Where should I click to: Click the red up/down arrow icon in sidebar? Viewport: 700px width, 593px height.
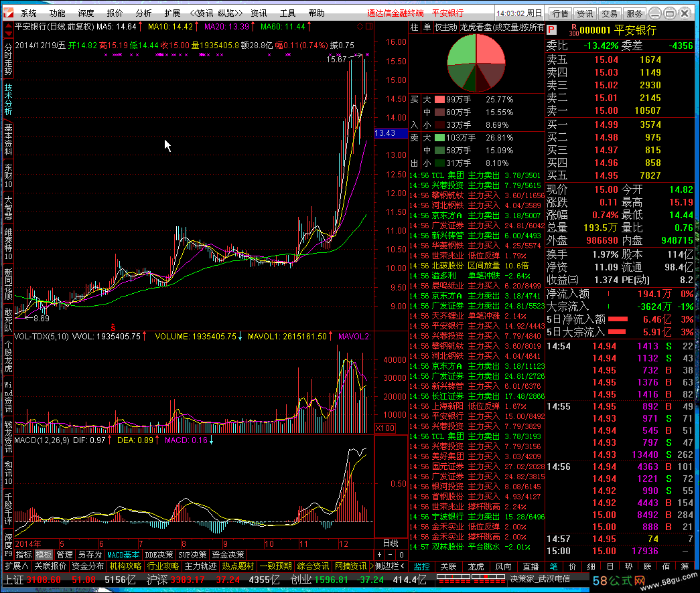[9, 30]
